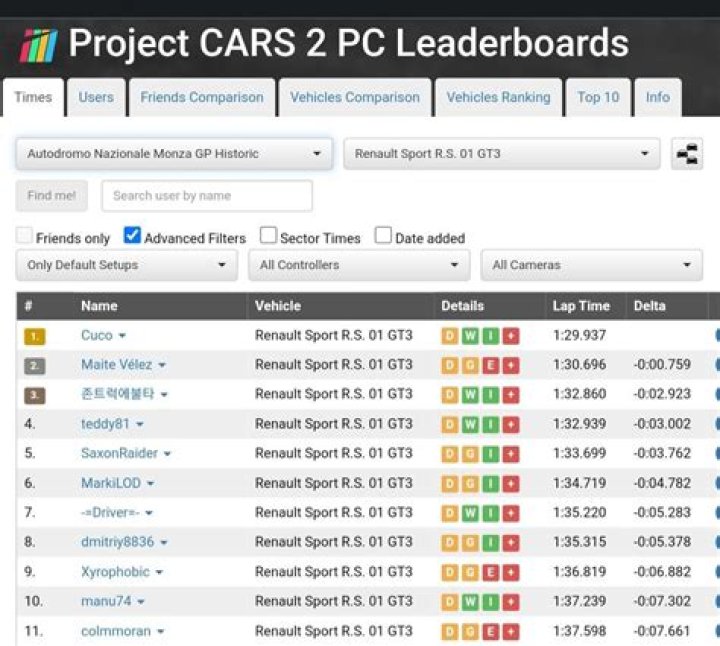The image size is (720, 646).
Task: Click the tree/compare icon beside vehicle dropdown
Action: 687,154
